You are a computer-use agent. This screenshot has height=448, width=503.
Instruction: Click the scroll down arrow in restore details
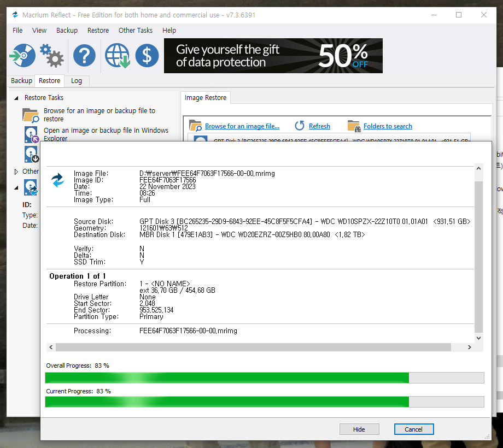coord(478,338)
